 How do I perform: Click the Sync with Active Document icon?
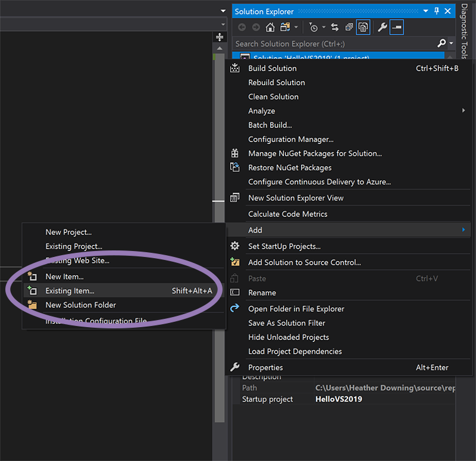334,27
